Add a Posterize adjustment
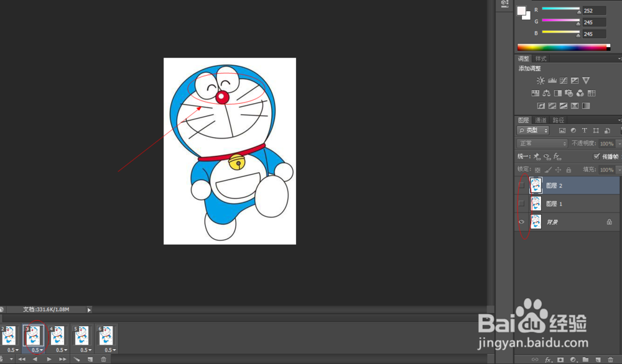Viewport: 622px width, 364px height. (x=552, y=106)
